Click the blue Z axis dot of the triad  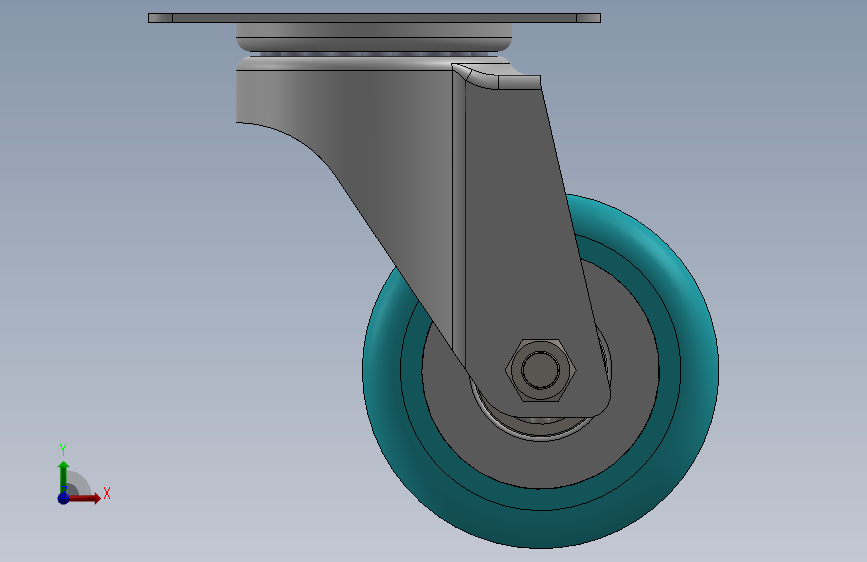pos(63,498)
